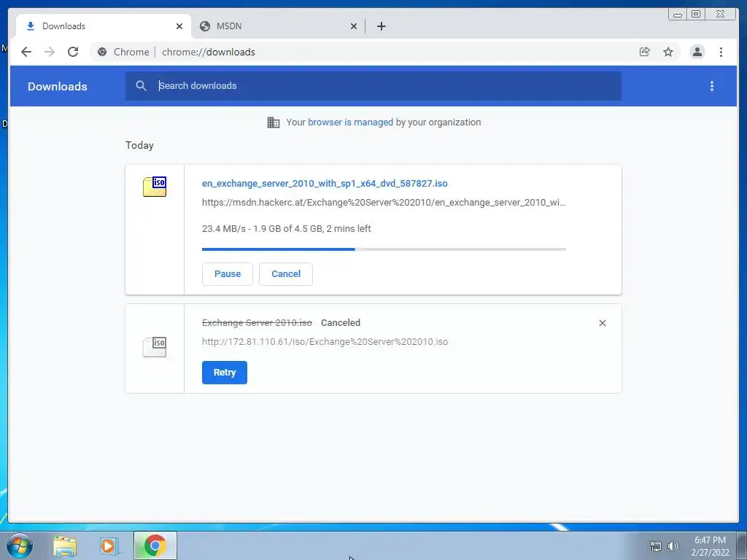Screen dimensions: 747x560
Task: Focus the Search downloads field
Action: 373,86
